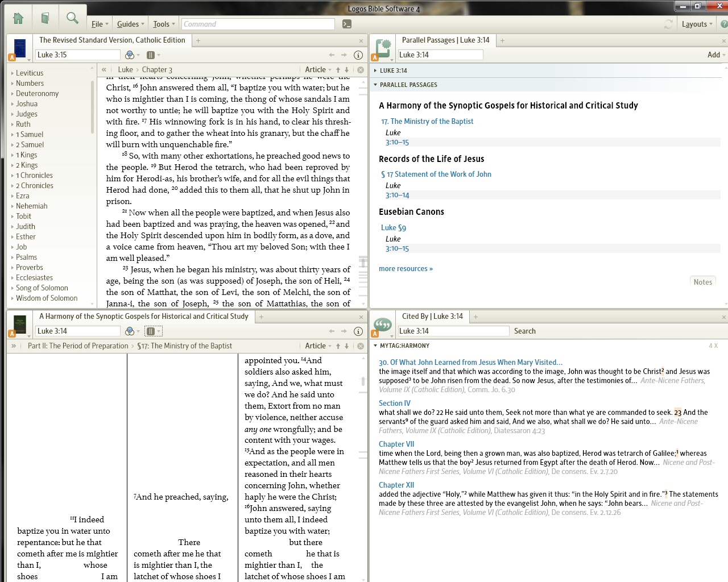The height and width of the screenshot is (582, 728).
Task: Select the Search magnifying-glass icon
Action: [x=72, y=18]
